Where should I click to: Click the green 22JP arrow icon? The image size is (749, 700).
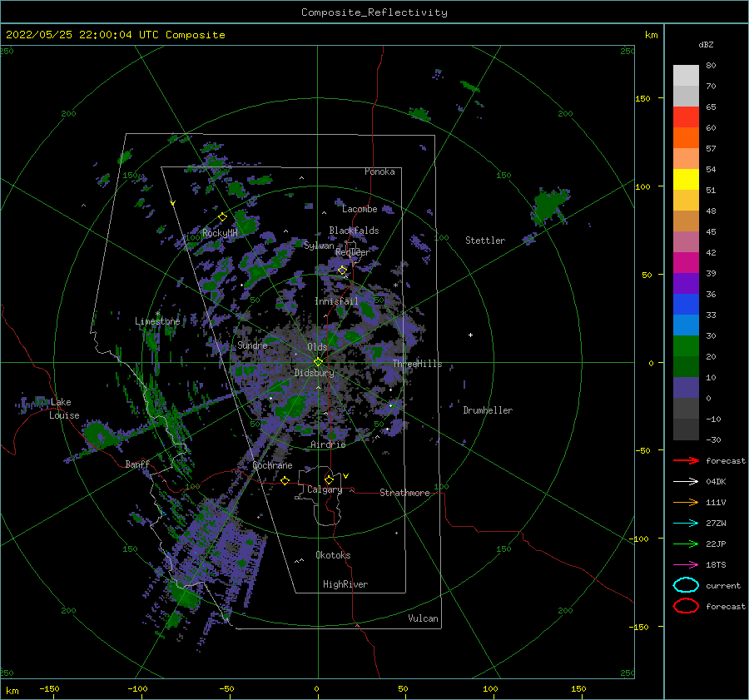tap(686, 544)
